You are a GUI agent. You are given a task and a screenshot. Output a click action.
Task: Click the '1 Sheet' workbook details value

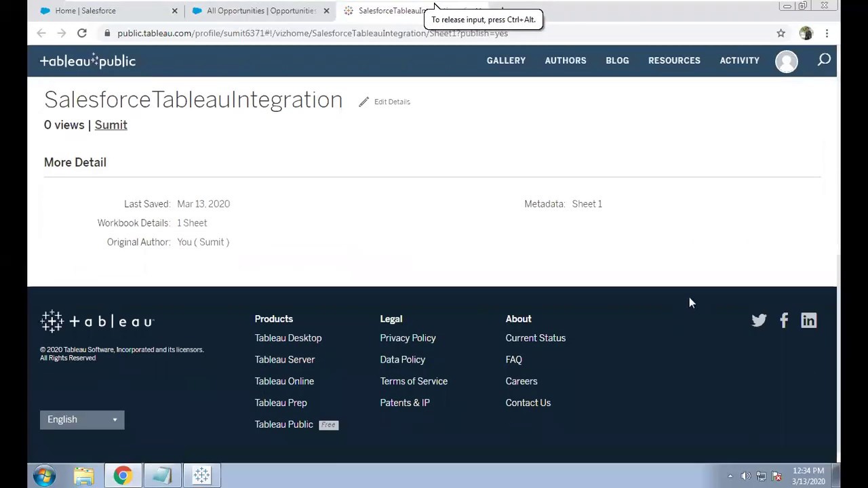click(x=192, y=223)
